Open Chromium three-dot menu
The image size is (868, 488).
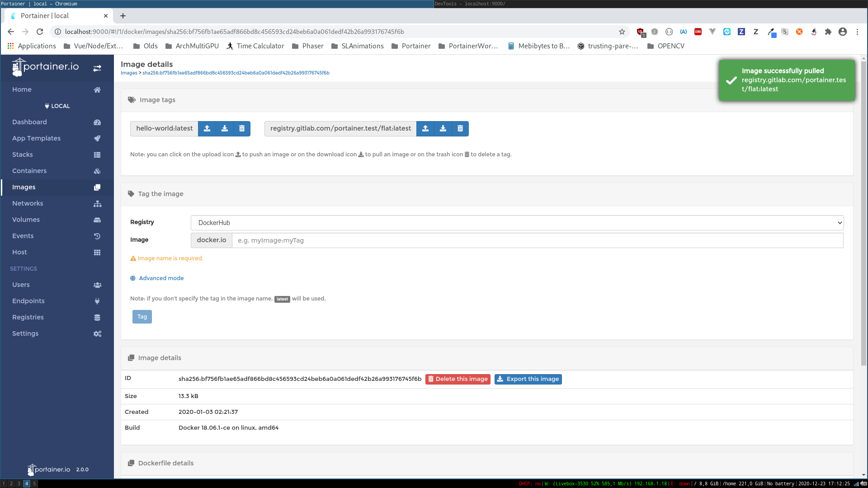[x=857, y=32]
